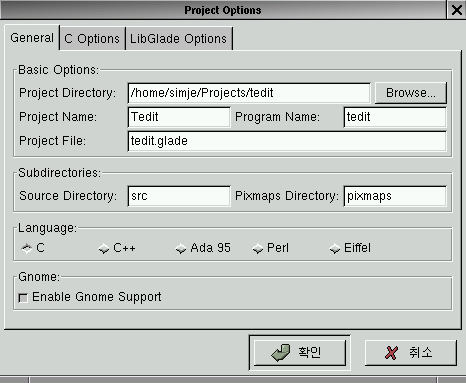Edit the Program Name field
The width and height of the screenshot is (466, 383).
pyautogui.click(x=395, y=117)
